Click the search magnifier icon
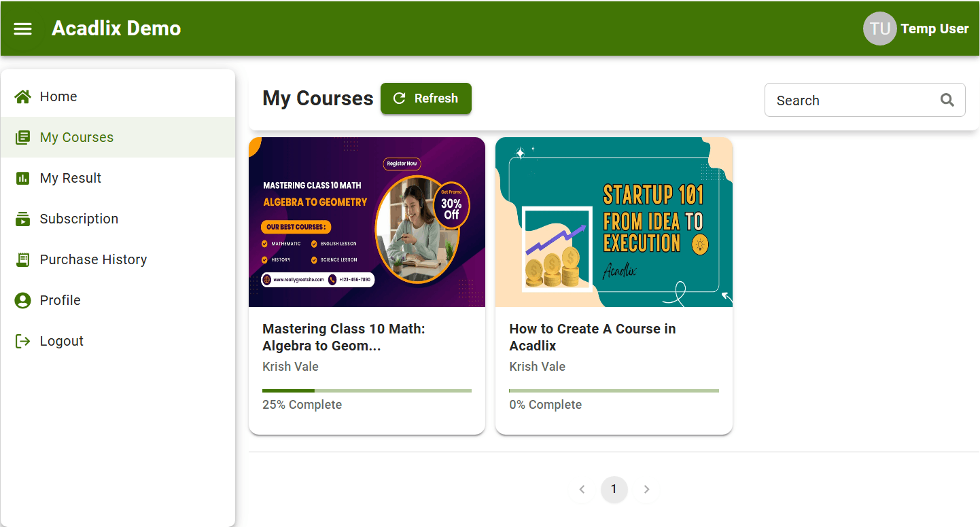 947,100
